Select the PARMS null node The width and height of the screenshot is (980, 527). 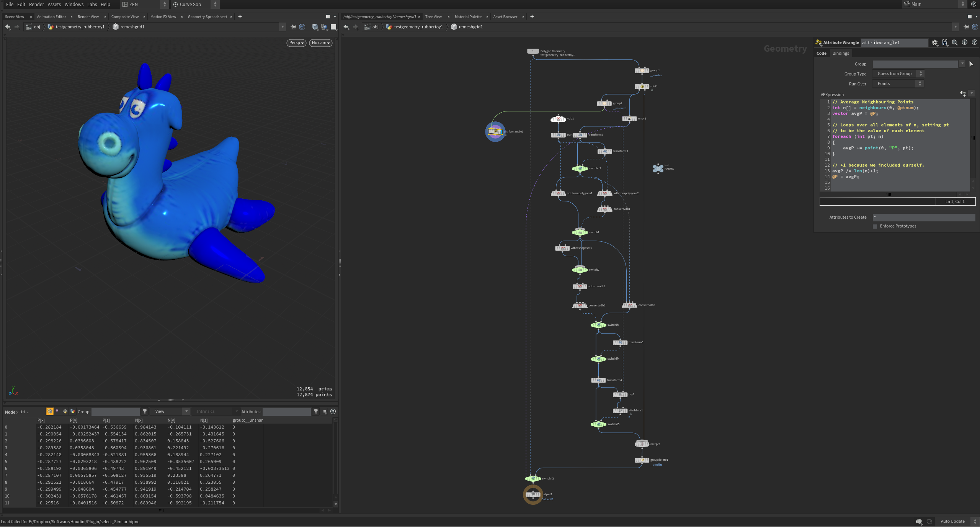[658, 168]
